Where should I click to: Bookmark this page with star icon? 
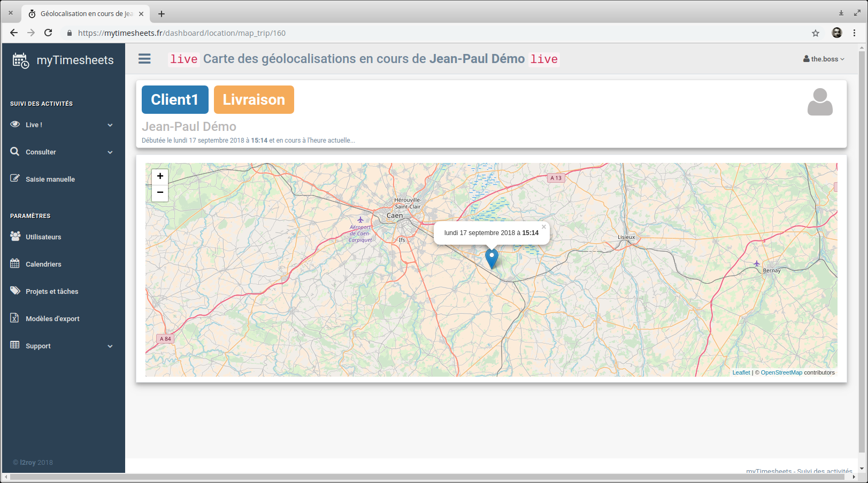(x=815, y=33)
